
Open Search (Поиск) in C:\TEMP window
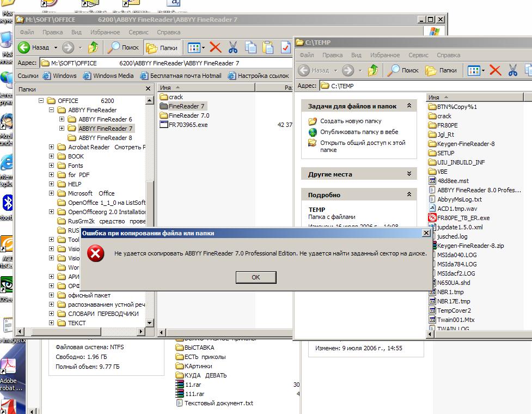coord(403,70)
